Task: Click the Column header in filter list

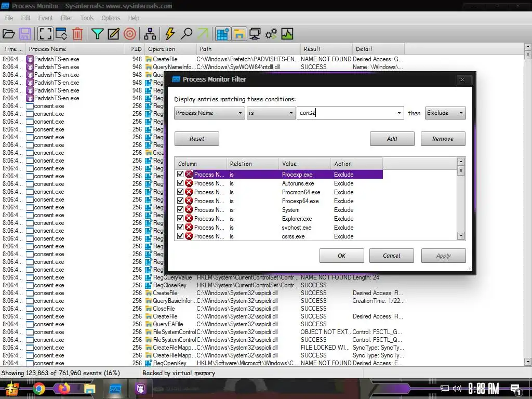Action: click(201, 164)
